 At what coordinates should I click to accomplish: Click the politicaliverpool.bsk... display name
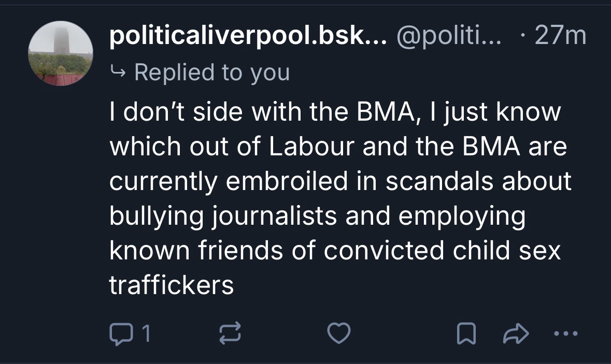click(x=248, y=36)
